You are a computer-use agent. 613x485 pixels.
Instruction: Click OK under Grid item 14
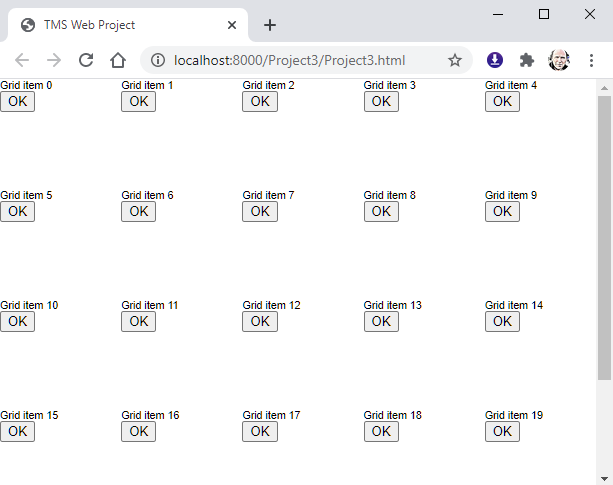pyautogui.click(x=502, y=322)
